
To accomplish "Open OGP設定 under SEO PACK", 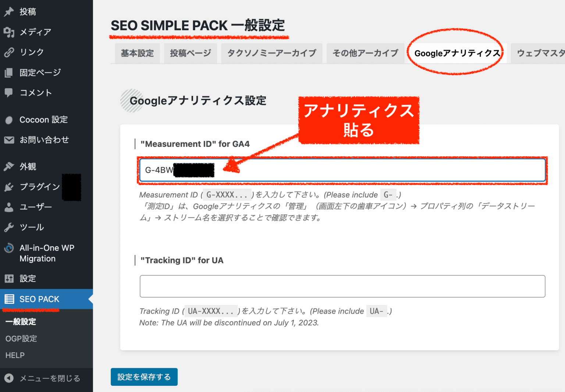I will pyautogui.click(x=21, y=338).
